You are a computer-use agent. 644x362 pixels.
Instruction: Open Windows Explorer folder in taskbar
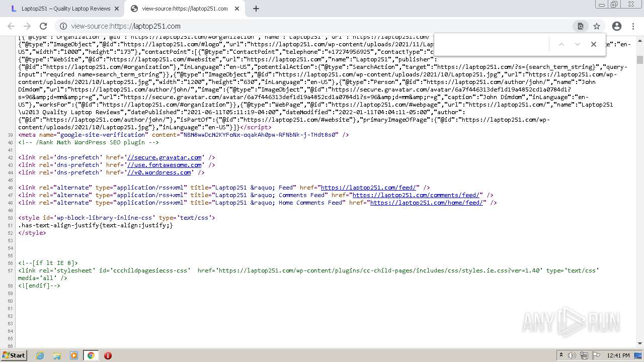coord(57,355)
